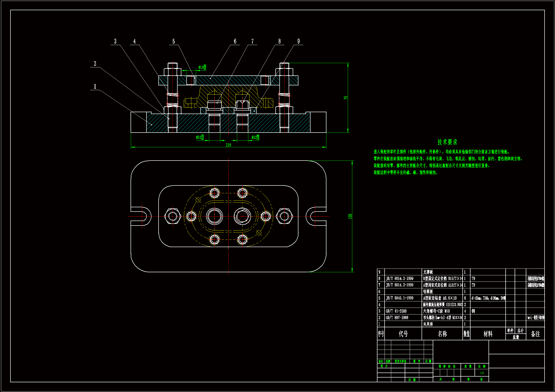Viewport: 555px width, 392px height.
Task: Select the JB/T 8045.1-1999 code cell
Action: tap(400, 298)
